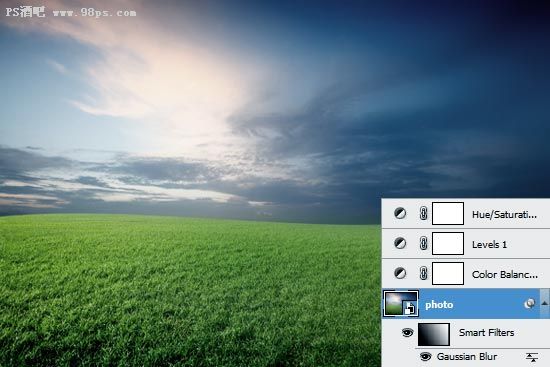Image resolution: width=550 pixels, height=367 pixels.
Task: Click the chain link on Color Balance
Action: pyautogui.click(x=423, y=273)
